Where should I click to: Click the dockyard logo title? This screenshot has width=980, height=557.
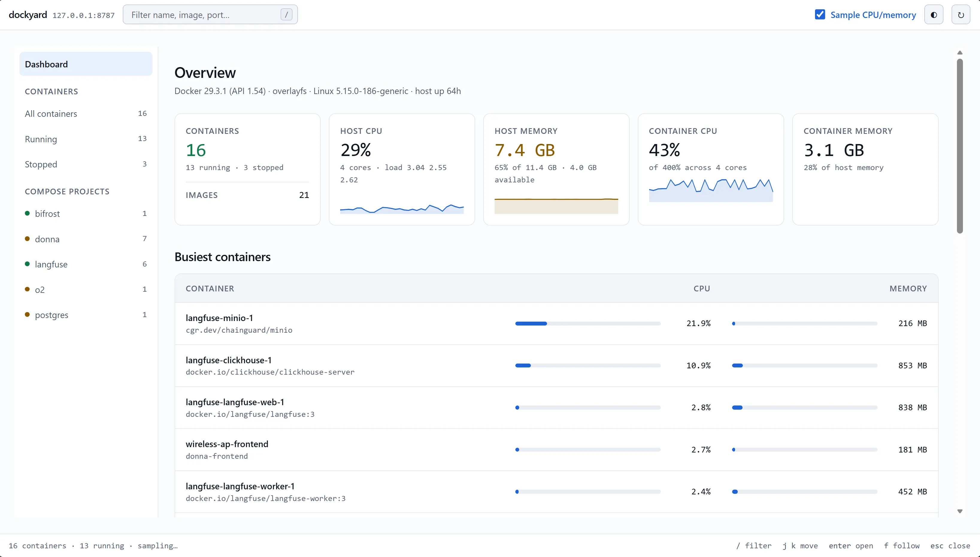tap(28, 15)
